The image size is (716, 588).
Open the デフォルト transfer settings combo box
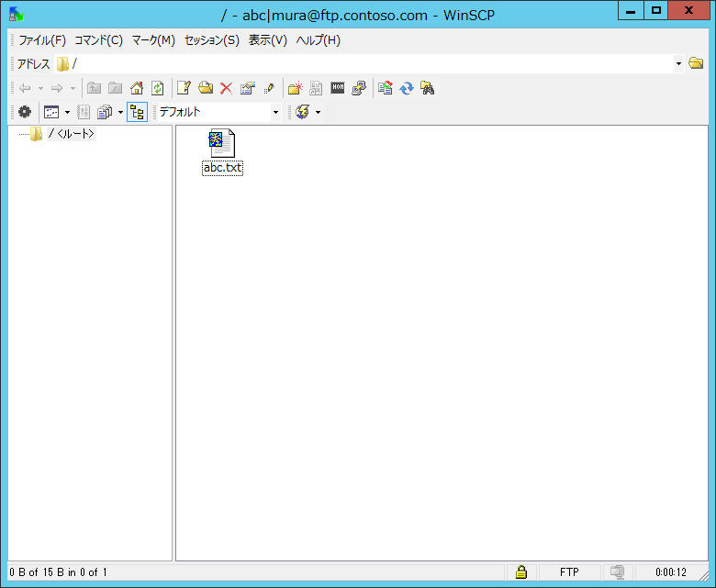[x=218, y=112]
